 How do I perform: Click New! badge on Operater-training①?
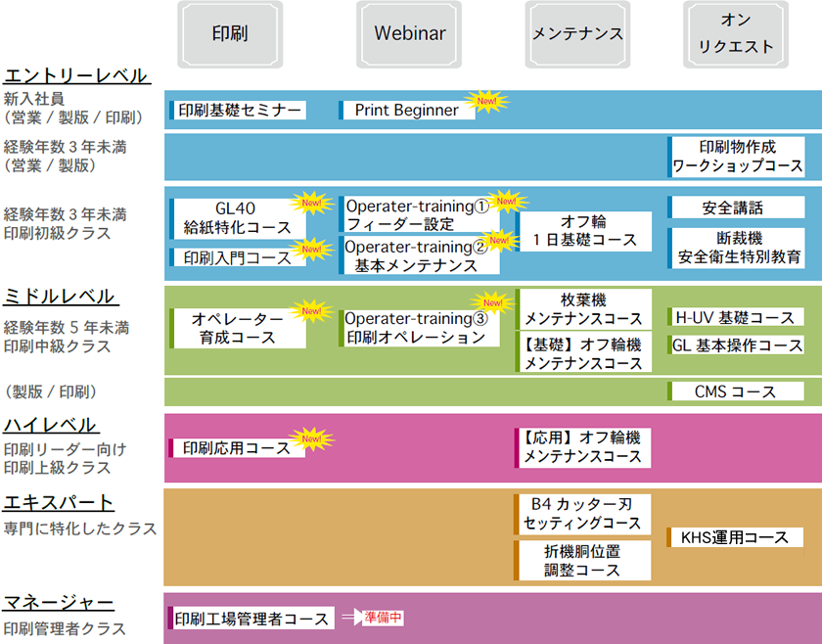(507, 201)
